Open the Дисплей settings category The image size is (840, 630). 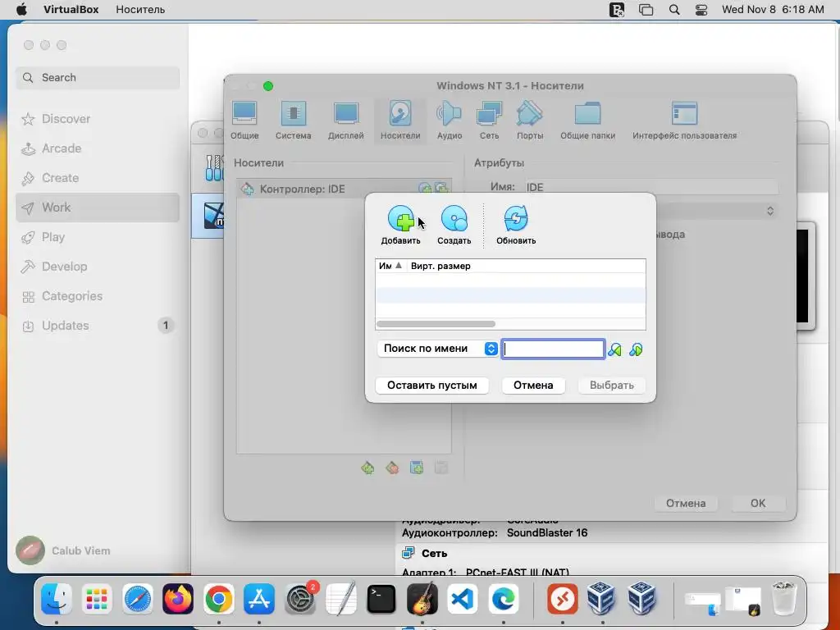click(x=345, y=120)
